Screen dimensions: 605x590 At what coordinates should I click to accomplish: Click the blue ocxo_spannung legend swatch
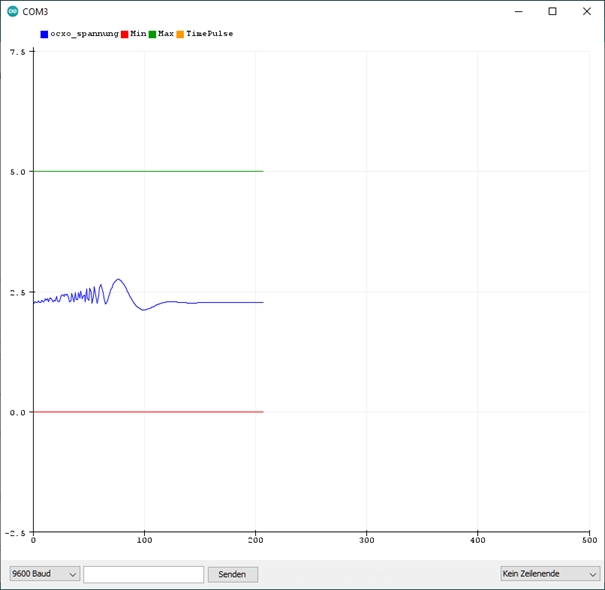click(x=44, y=34)
